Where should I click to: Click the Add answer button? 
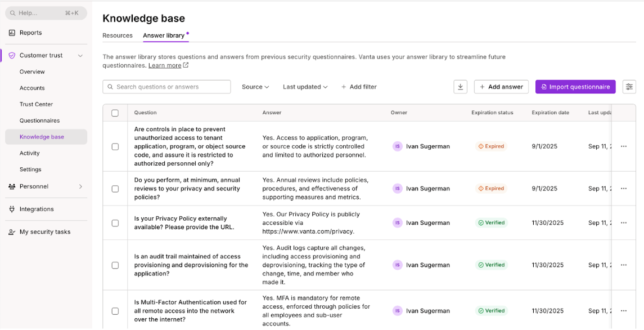(x=501, y=87)
